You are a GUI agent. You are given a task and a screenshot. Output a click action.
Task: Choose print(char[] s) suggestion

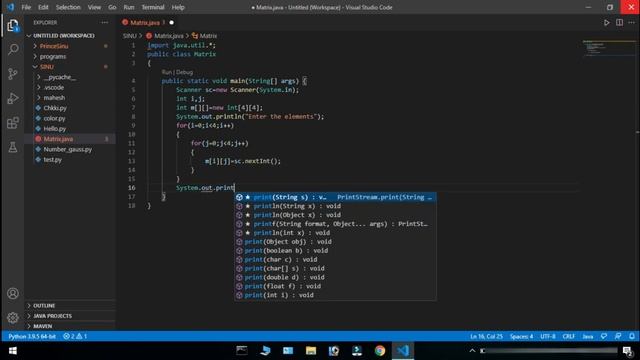(336, 269)
